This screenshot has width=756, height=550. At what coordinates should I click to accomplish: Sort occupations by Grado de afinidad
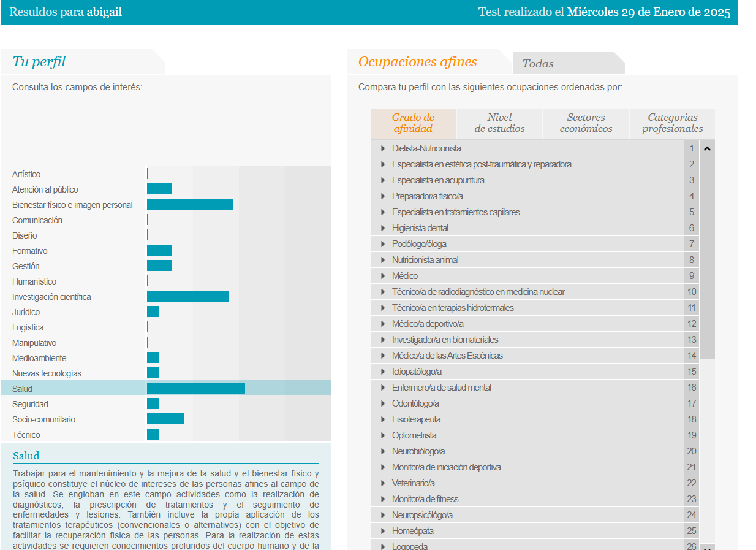[x=413, y=123]
